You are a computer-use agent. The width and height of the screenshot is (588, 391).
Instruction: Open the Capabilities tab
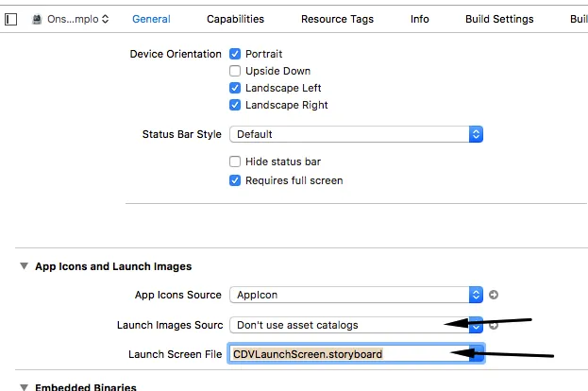point(235,19)
